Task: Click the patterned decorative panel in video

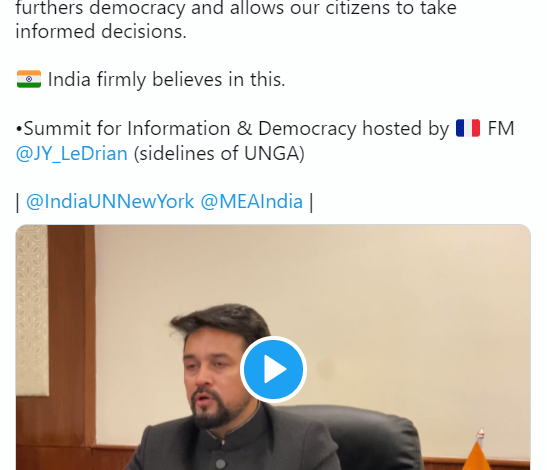Action: tap(32, 311)
